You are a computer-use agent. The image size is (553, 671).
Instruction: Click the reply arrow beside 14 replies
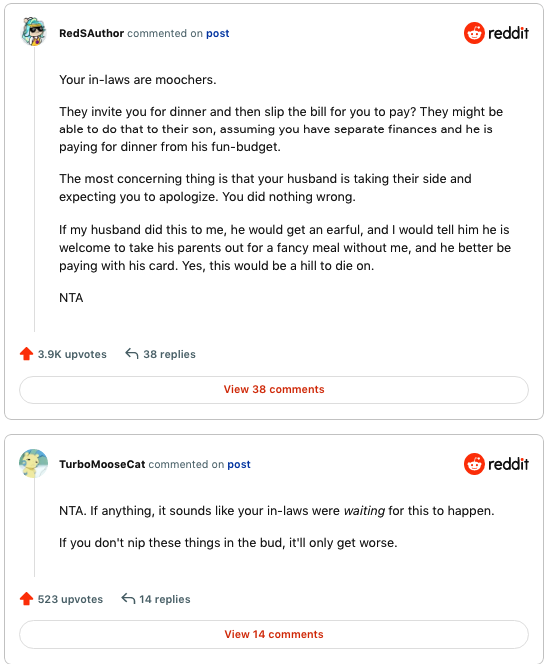pos(128,598)
